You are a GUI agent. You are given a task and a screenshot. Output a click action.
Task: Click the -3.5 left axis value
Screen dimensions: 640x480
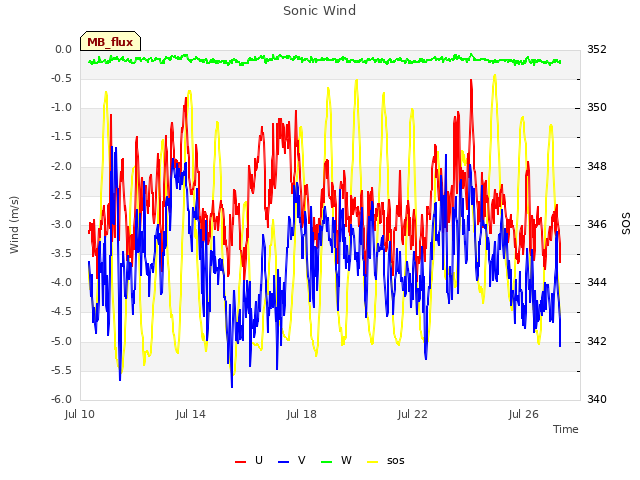pyautogui.click(x=61, y=253)
